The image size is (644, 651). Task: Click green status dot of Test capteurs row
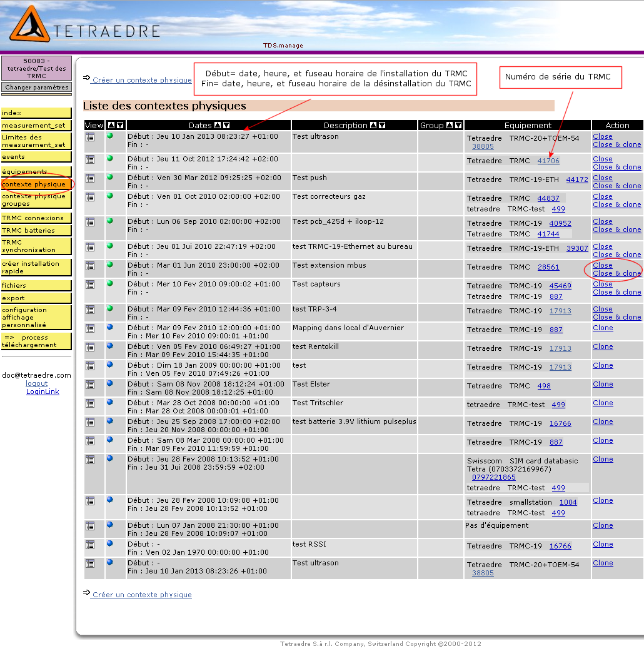coord(110,283)
